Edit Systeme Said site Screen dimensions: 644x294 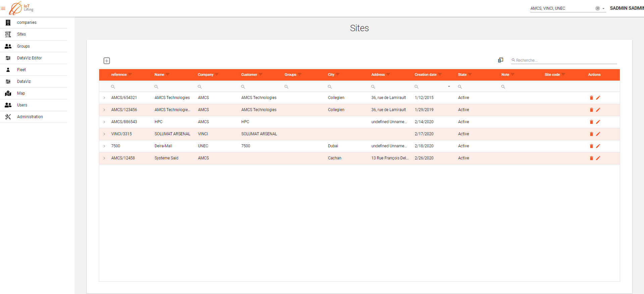click(x=598, y=158)
